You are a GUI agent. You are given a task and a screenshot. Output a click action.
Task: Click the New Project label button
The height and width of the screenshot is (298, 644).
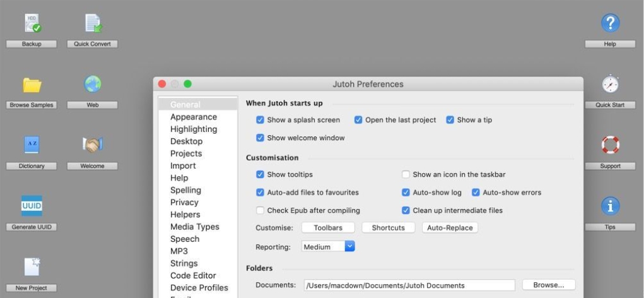pyautogui.click(x=31, y=288)
